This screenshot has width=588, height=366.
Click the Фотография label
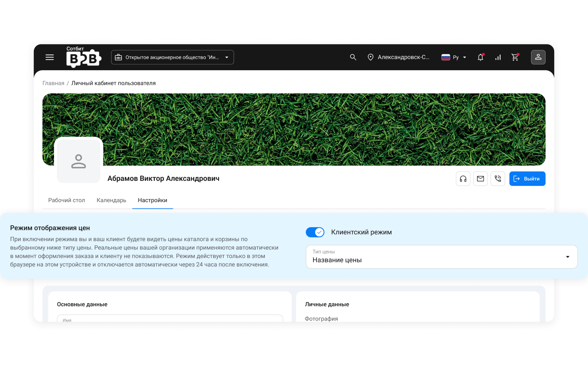(321, 319)
